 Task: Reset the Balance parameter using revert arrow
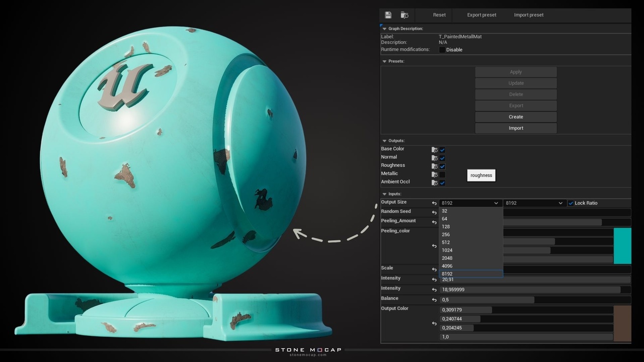pos(434,300)
